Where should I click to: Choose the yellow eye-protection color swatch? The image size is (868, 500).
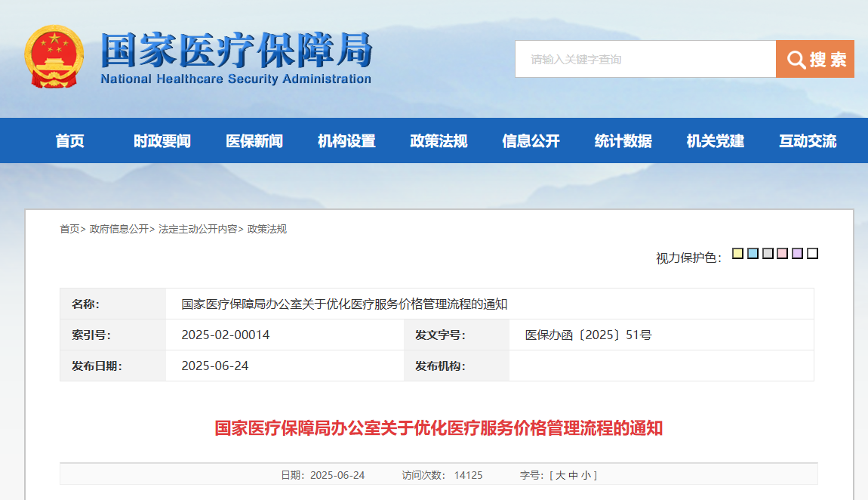coord(737,254)
